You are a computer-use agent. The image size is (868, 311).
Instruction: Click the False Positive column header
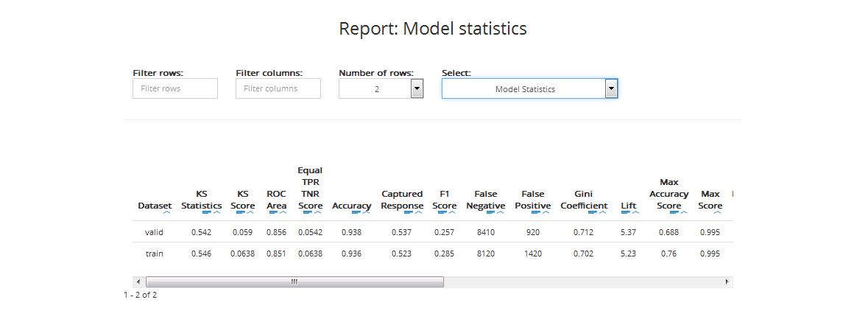point(532,200)
